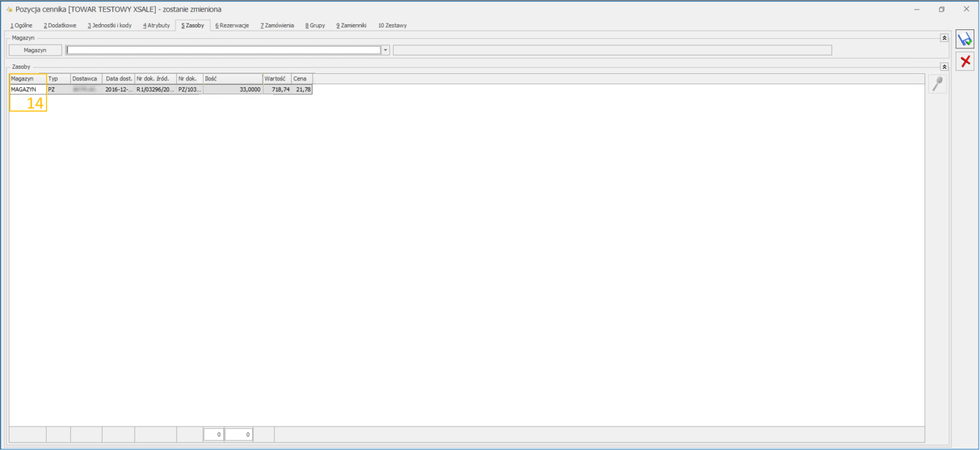Collapse the Zasoby section

[944, 66]
